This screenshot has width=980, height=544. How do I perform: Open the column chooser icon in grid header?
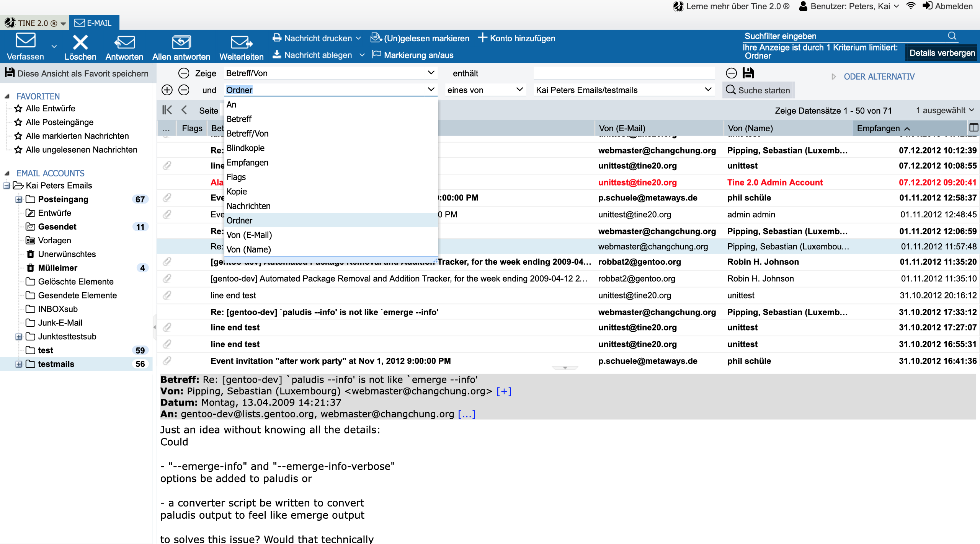pos(973,128)
